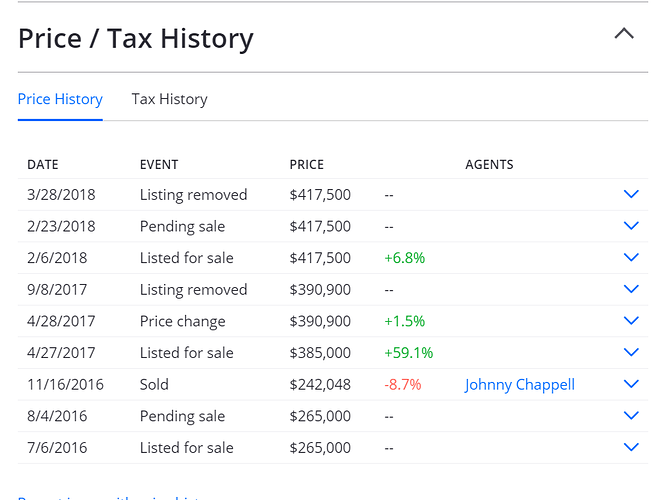Expand the 11/16/2016 Sold row
The image size is (672, 500).
[x=631, y=384]
